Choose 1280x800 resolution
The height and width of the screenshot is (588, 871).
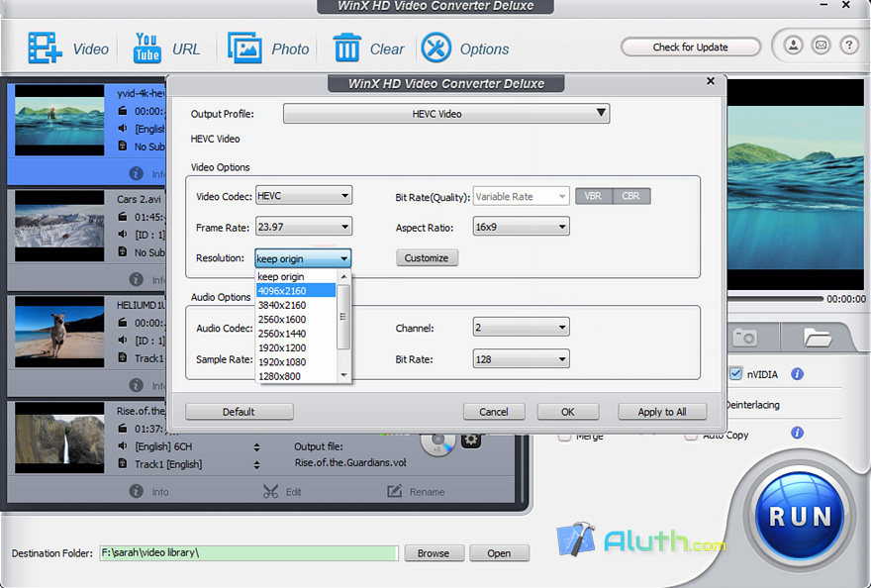[296, 376]
